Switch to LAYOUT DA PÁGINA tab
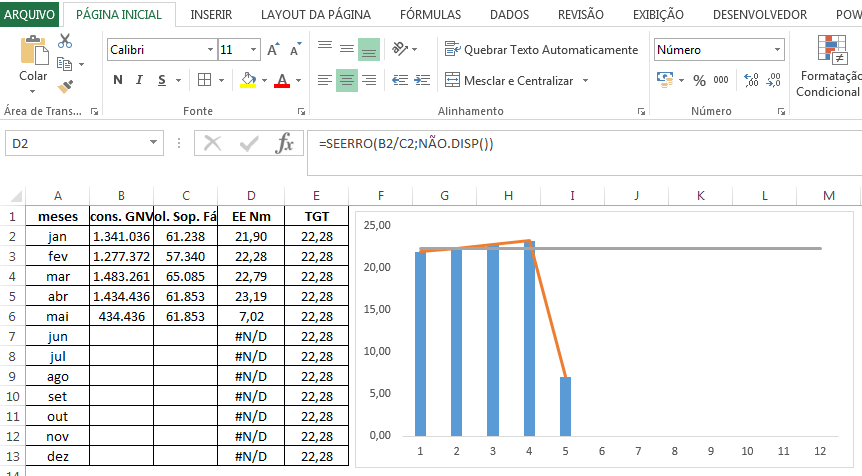The width and height of the screenshot is (862, 476). (316, 15)
